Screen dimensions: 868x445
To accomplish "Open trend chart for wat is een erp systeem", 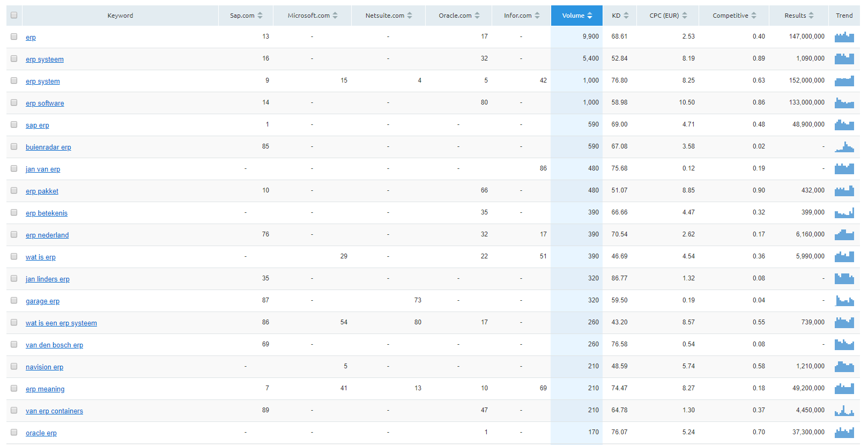I will pyautogui.click(x=844, y=323).
